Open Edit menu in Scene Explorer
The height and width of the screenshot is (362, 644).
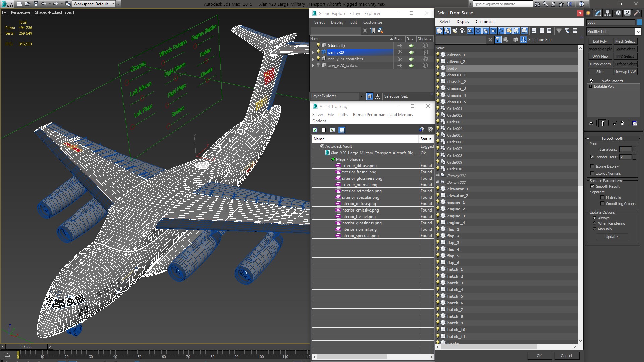(x=354, y=22)
